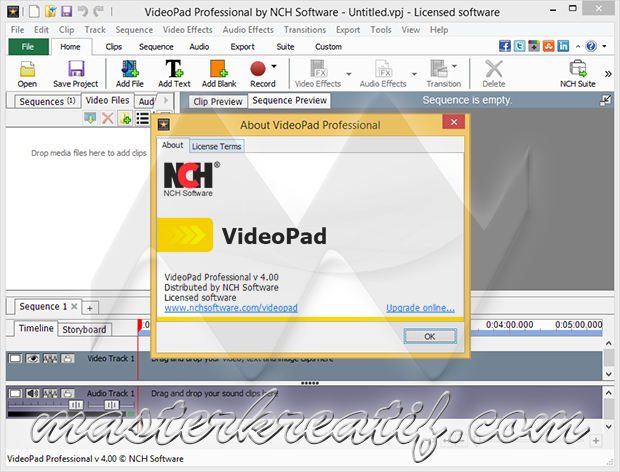Click the Audio Effects FX icon

[384, 68]
